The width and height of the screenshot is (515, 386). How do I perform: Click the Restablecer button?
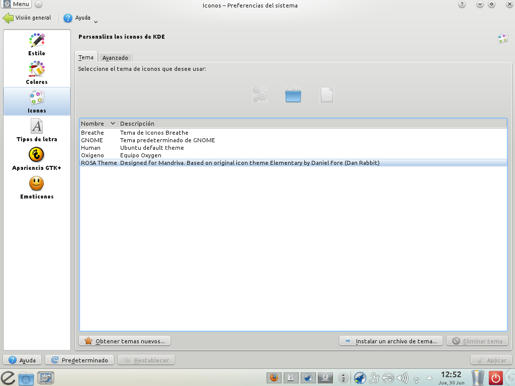click(146, 360)
